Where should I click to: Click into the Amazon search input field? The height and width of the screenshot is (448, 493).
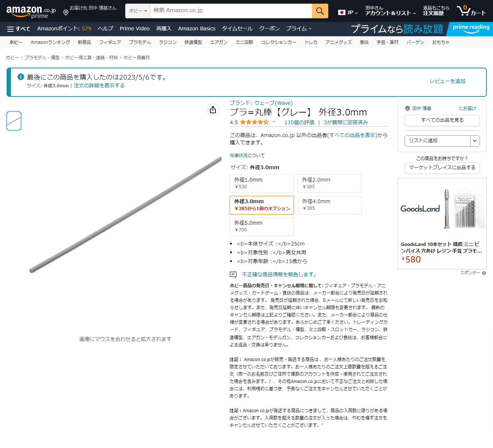pyautogui.click(x=231, y=11)
